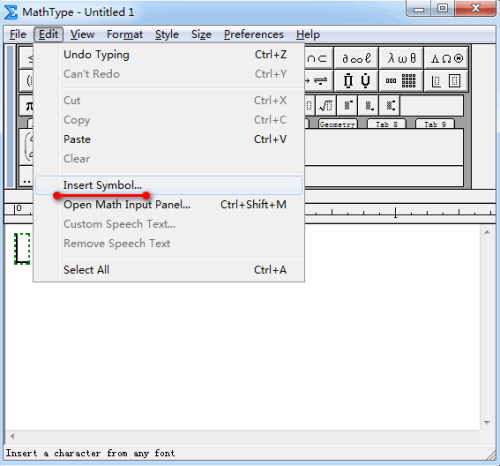Close the Edit menu via its title
Screen dimensions: 500x466
tap(49, 34)
